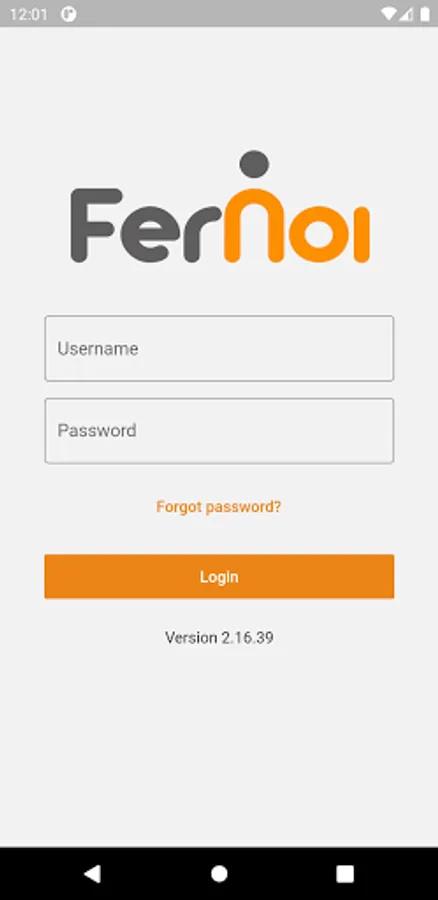
Task: Tap the circular P notification icon
Action: 69,14
